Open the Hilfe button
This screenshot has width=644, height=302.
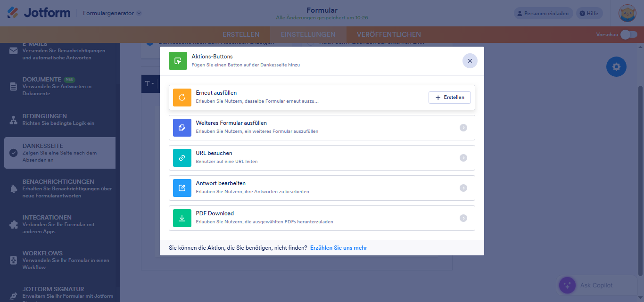tap(589, 13)
